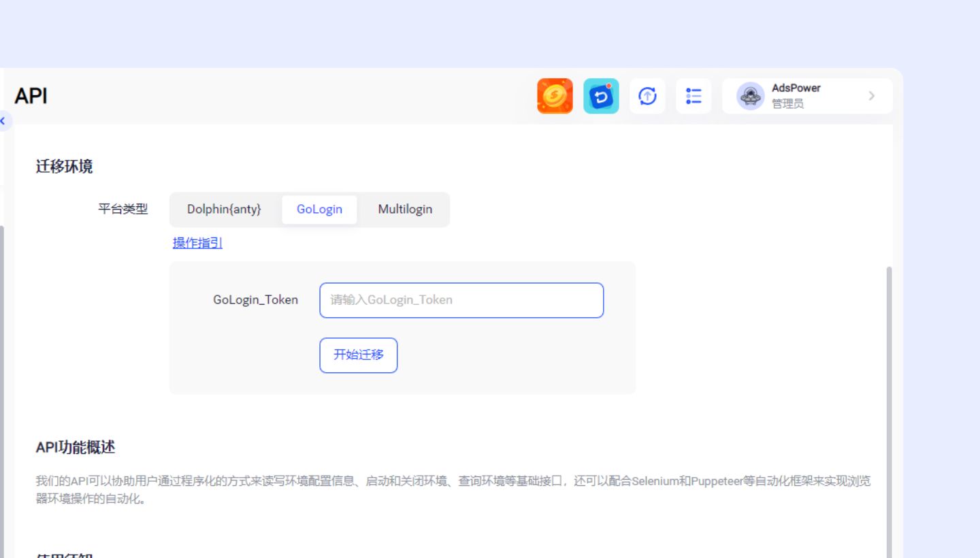
Task: Collapse the left sidebar arrow
Action: click(x=3, y=121)
